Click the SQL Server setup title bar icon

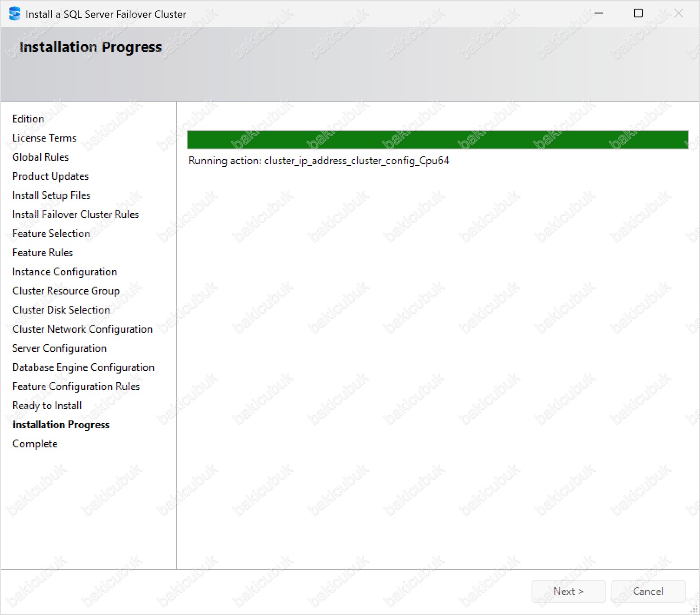pyautogui.click(x=15, y=14)
